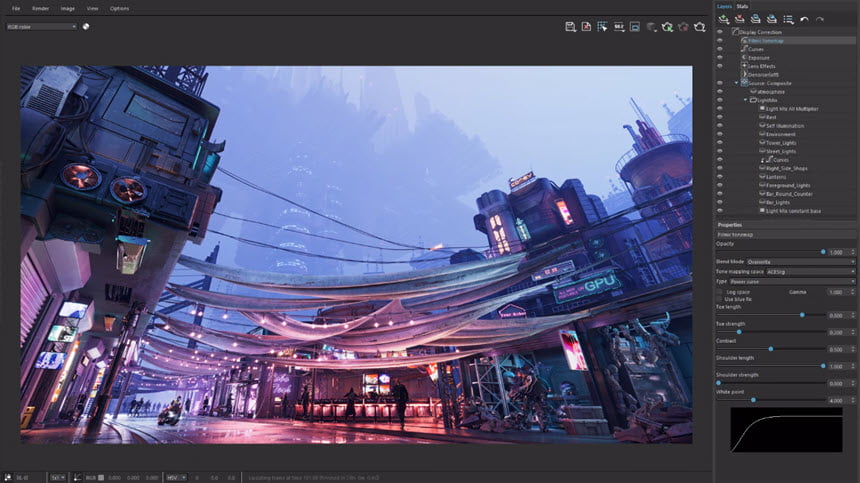Start interactive rendering with green teapot icon

point(667,26)
